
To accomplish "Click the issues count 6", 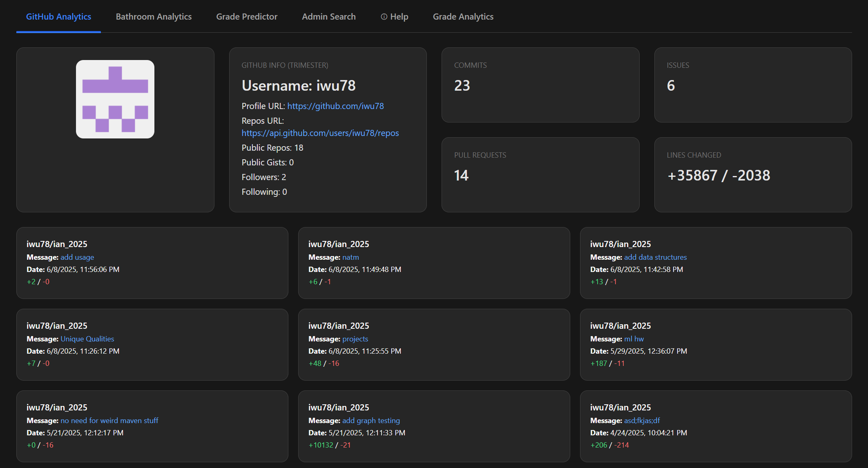I will (x=671, y=86).
